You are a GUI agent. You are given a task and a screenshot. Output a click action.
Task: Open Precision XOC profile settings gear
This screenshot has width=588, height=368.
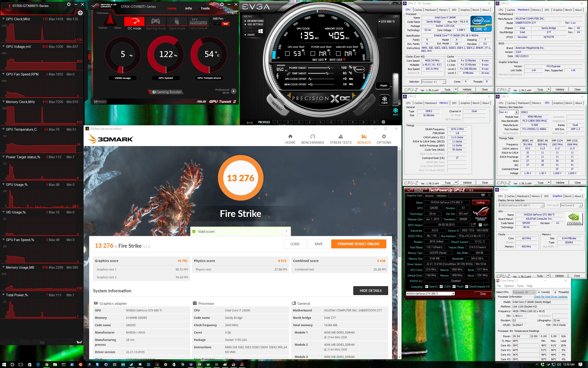click(x=383, y=122)
